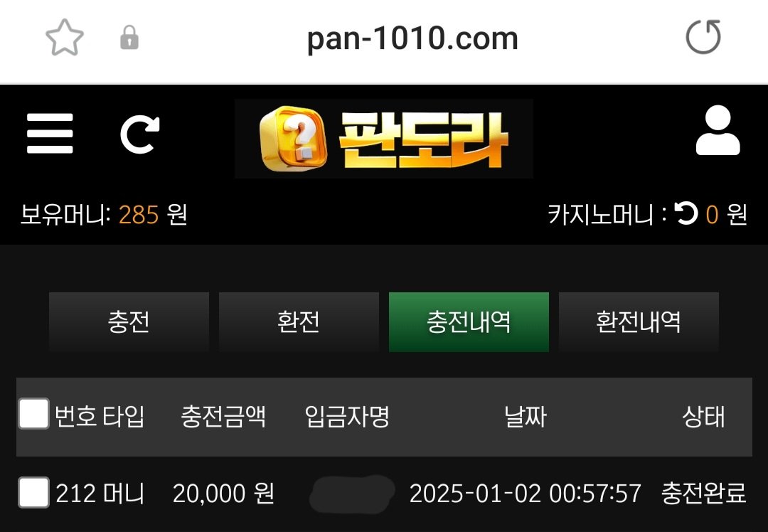Open the hamburger menu
This screenshot has height=532, width=768.
coord(50,133)
